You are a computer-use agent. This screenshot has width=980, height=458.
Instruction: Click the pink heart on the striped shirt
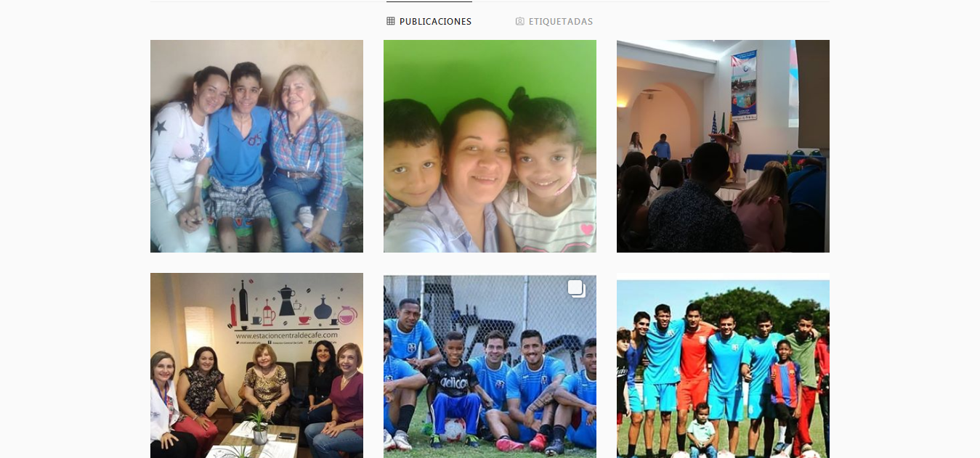586,229
